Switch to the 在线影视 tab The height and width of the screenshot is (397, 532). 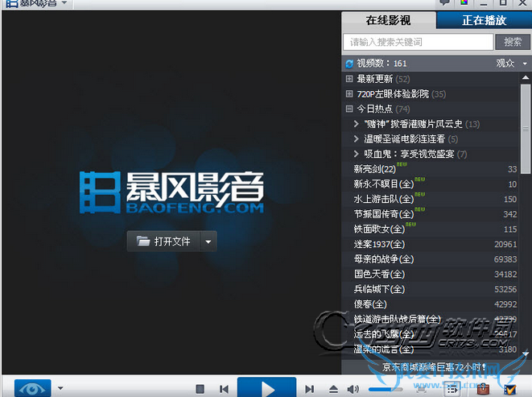click(389, 20)
